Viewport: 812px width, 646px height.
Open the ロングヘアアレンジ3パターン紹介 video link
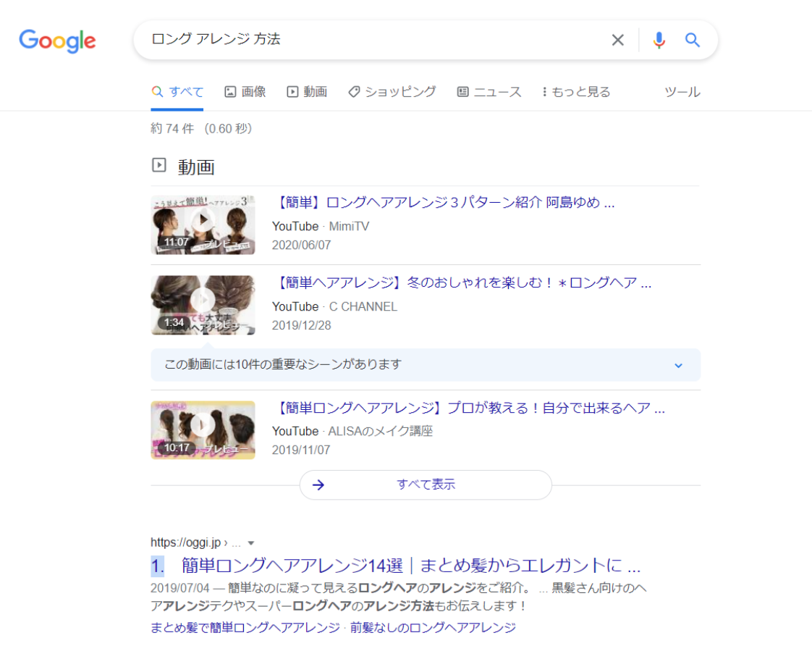pyautogui.click(x=446, y=203)
